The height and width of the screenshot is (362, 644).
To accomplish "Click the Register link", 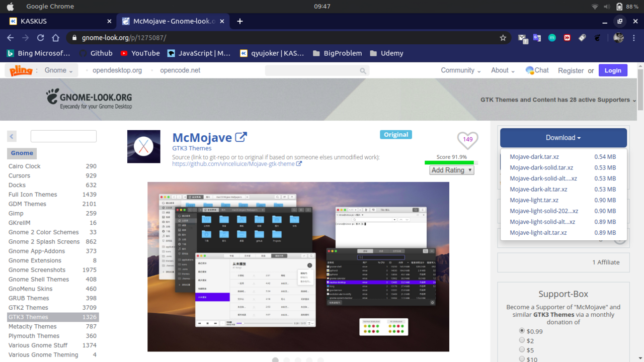I will [x=571, y=71].
